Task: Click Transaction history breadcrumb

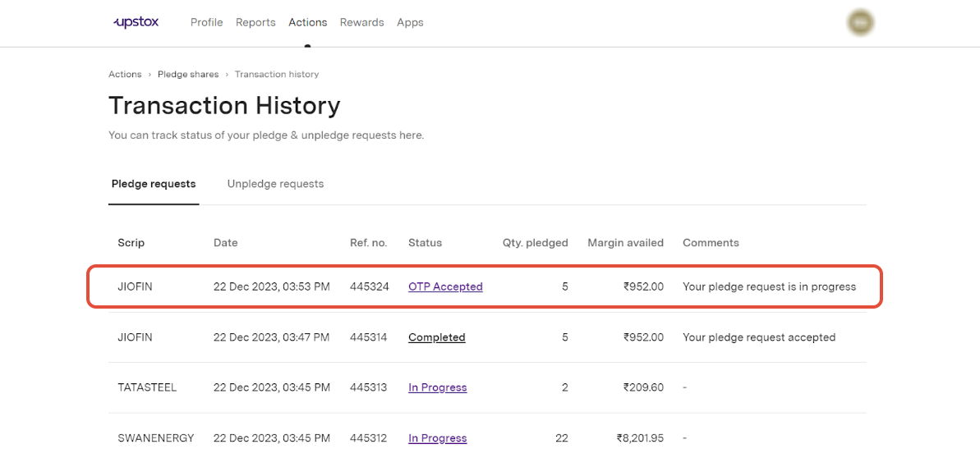Action: 277,75
